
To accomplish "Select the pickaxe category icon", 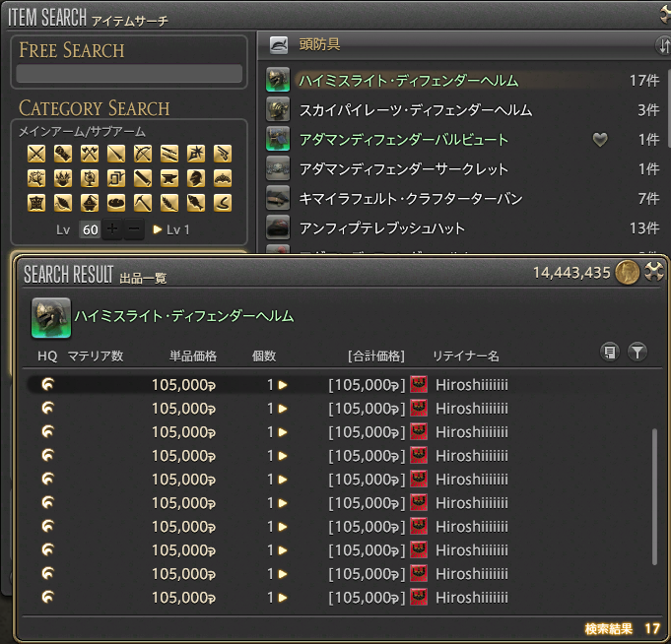I will point(143,203).
